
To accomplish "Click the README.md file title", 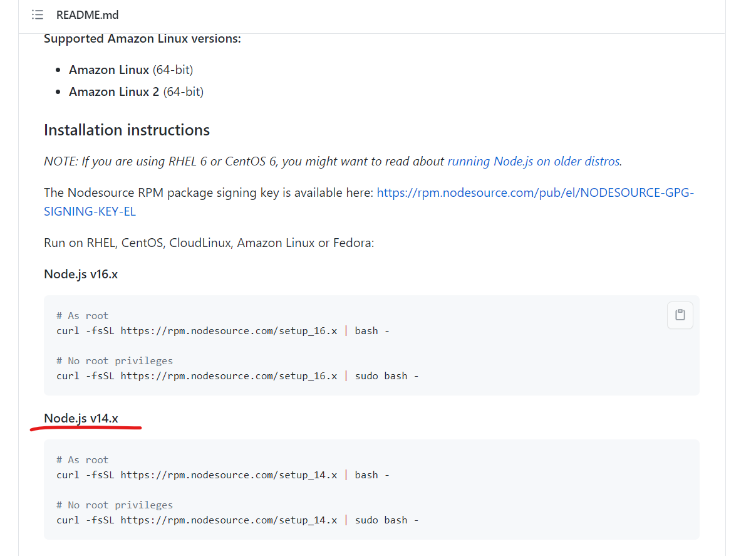I will point(87,14).
